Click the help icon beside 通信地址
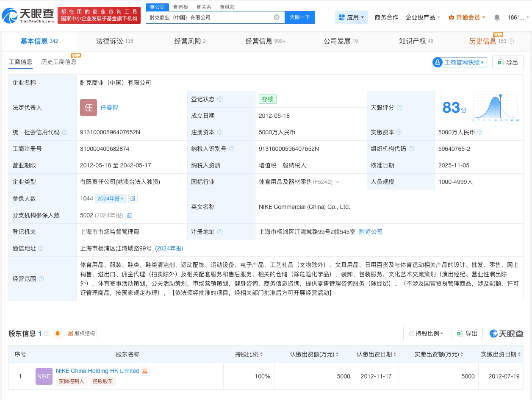 pos(41,248)
